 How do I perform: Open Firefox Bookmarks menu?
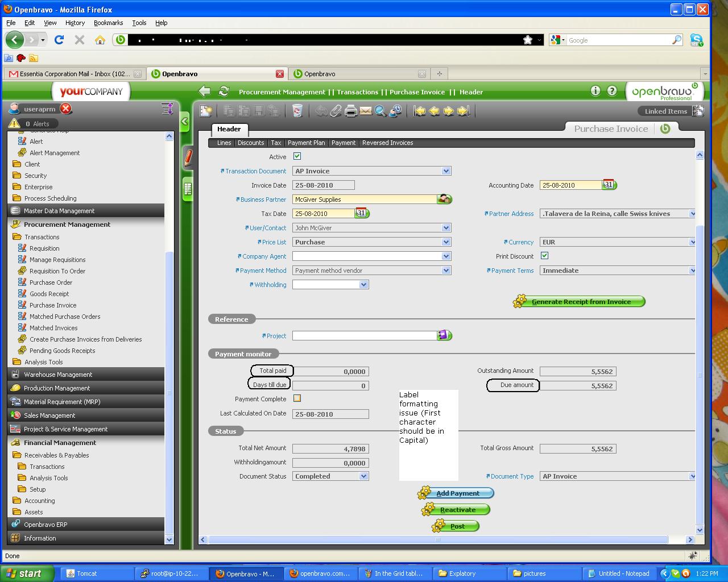[x=108, y=23]
